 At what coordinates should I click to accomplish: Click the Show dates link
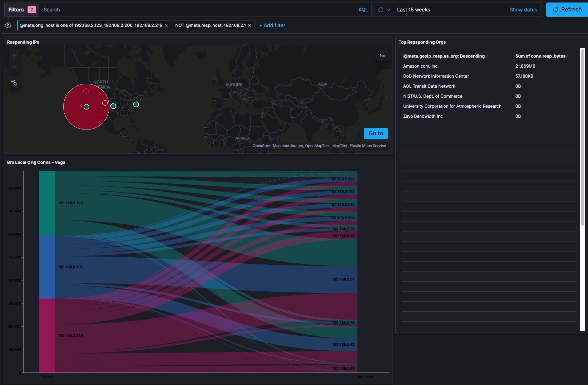point(523,10)
